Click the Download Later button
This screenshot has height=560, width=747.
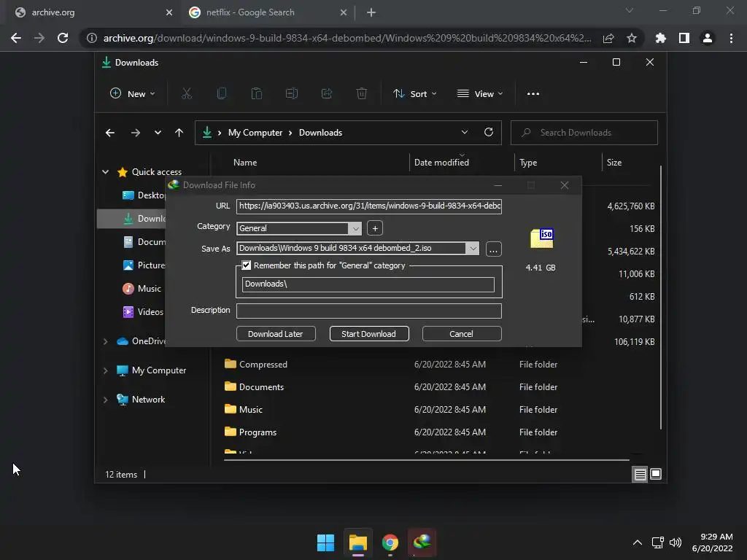tap(275, 334)
